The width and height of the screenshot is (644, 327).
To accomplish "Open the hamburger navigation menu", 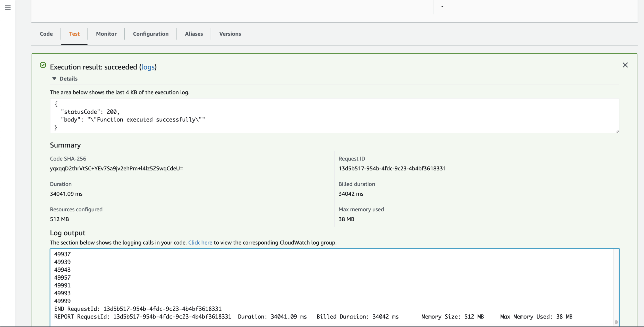I will tap(8, 8).
